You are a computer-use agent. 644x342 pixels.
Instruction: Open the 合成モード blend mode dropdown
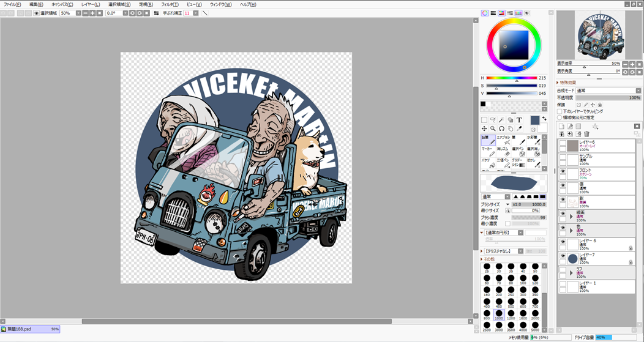(608, 91)
